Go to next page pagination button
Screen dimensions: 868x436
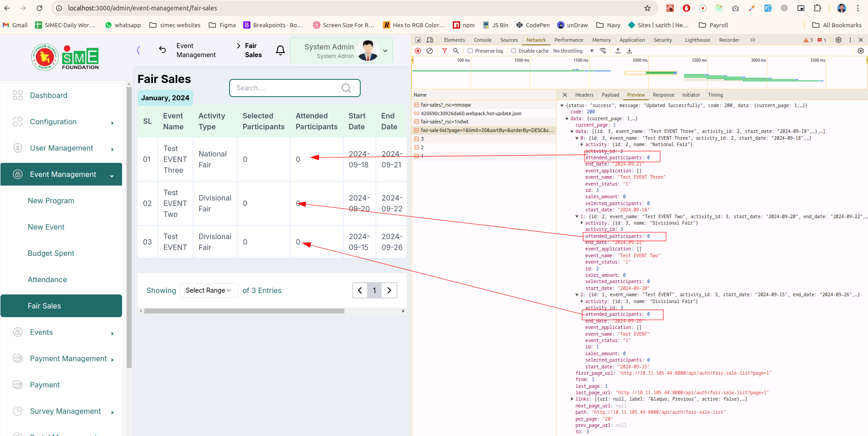tap(389, 290)
